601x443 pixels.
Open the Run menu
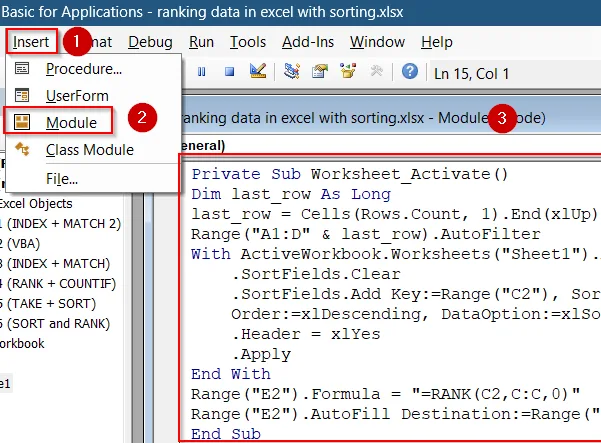201,42
